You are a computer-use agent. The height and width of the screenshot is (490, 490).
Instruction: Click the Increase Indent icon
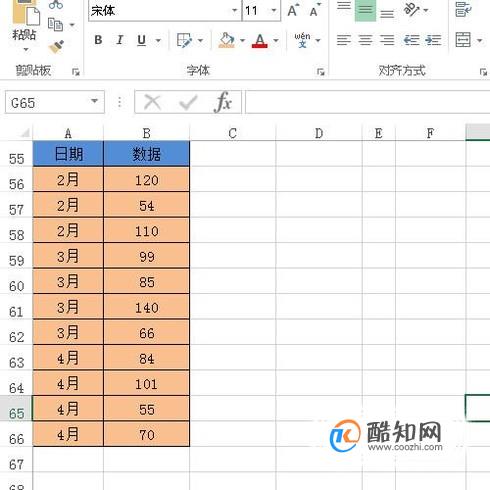(433, 40)
